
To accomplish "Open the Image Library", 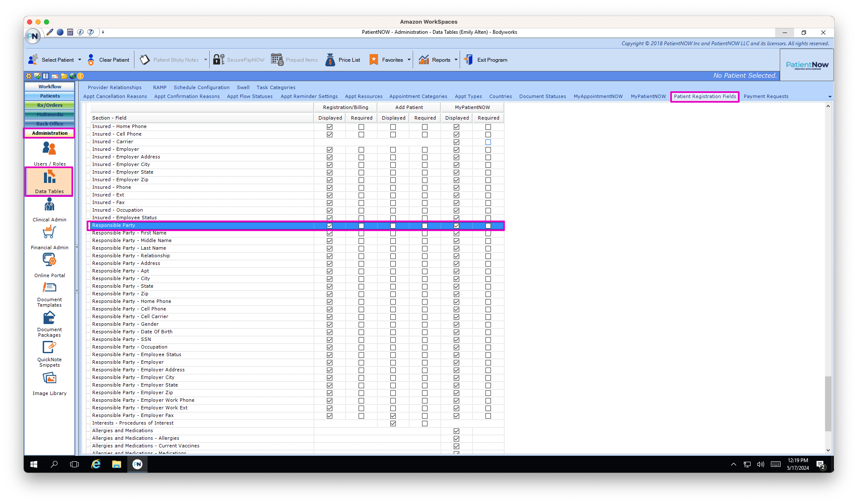I will coord(49,381).
